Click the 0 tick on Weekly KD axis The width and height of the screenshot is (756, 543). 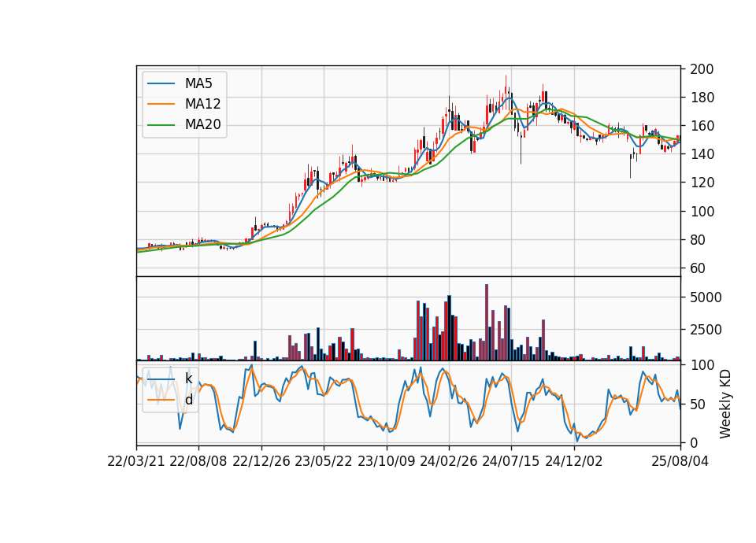pos(694,443)
